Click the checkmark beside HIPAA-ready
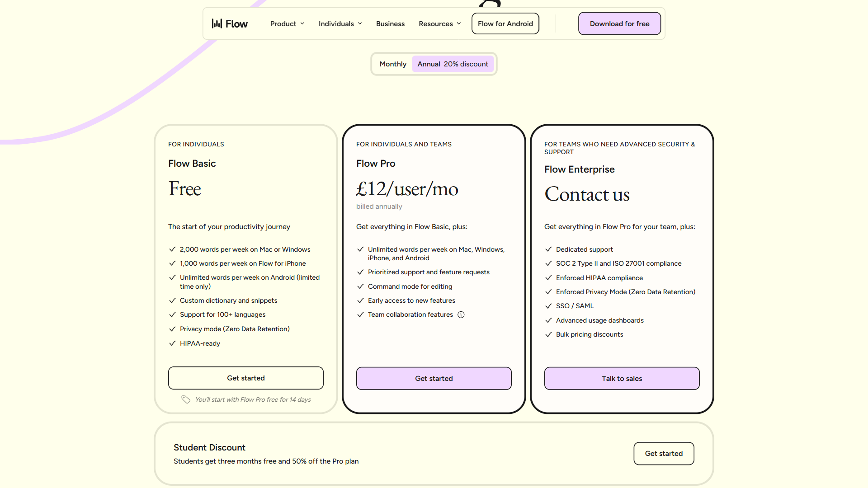This screenshot has height=488, width=868. (x=172, y=343)
